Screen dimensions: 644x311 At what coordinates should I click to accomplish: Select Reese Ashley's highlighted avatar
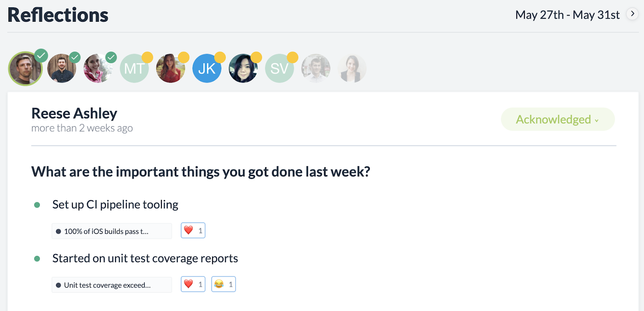pyautogui.click(x=25, y=68)
